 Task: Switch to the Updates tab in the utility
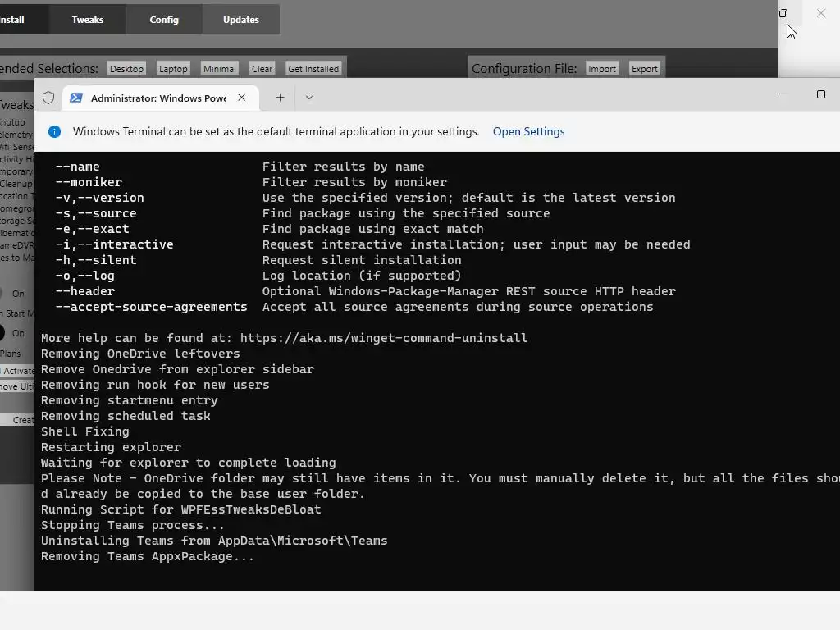click(x=241, y=20)
